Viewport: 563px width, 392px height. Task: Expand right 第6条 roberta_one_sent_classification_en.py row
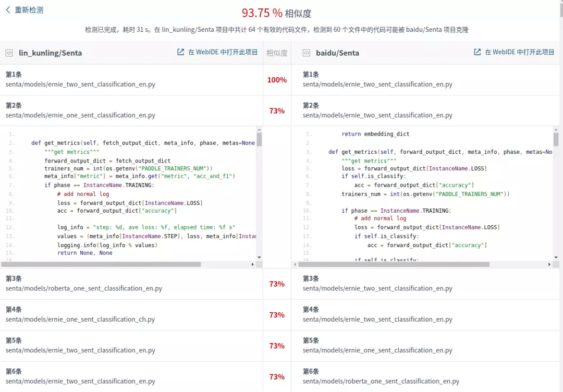click(425, 376)
